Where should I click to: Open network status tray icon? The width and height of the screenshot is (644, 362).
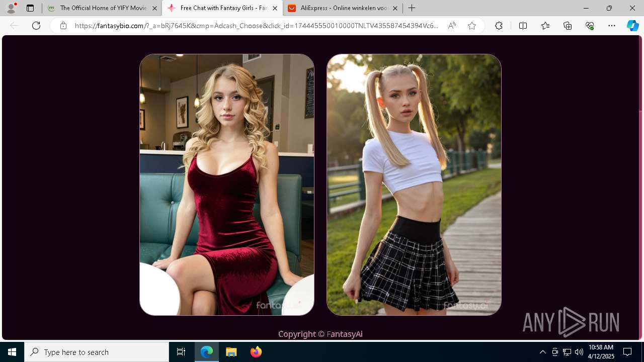(567, 352)
